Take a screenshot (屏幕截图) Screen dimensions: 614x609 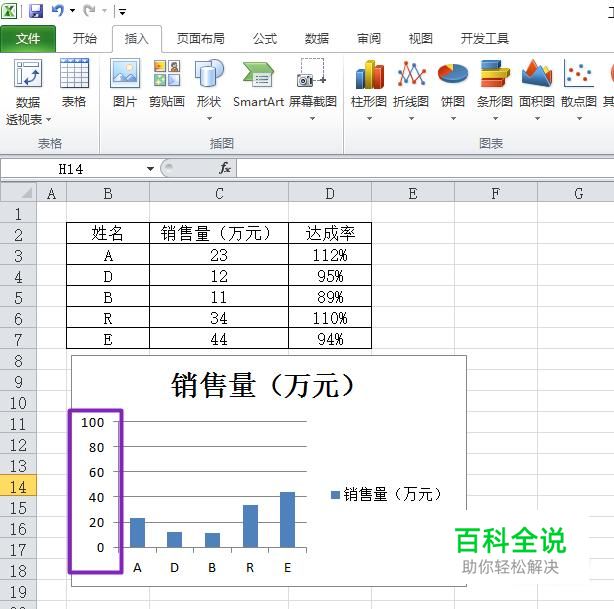pos(312,89)
